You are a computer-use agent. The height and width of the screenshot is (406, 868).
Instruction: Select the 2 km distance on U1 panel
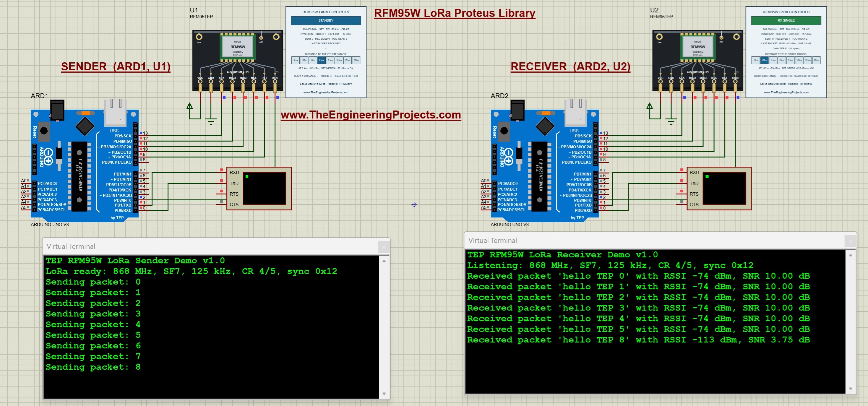(x=322, y=60)
